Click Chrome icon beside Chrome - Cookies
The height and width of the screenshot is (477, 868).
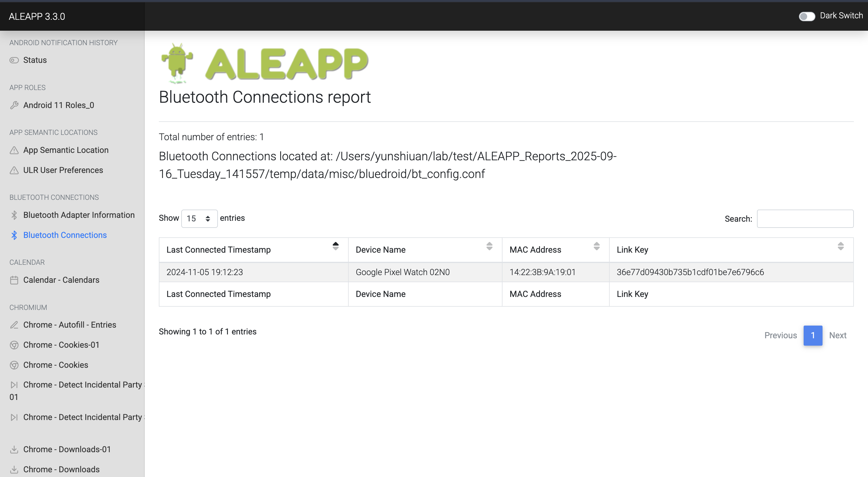tap(14, 365)
